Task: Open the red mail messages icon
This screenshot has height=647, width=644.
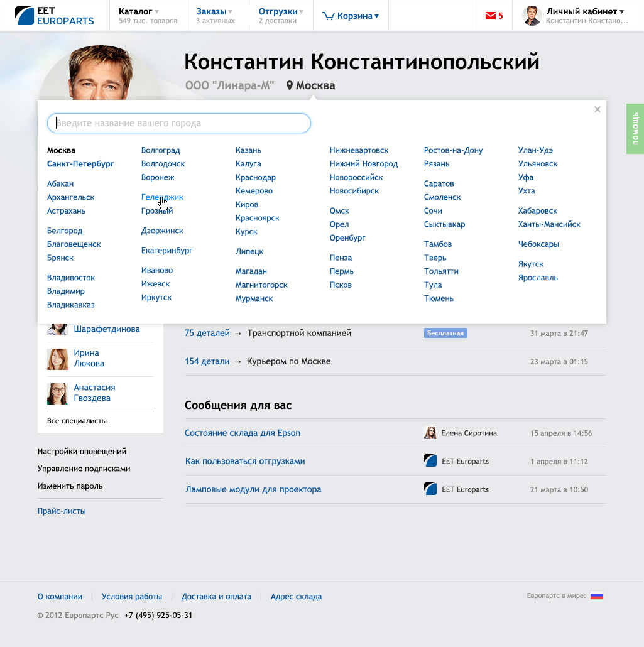Action: 491,16
